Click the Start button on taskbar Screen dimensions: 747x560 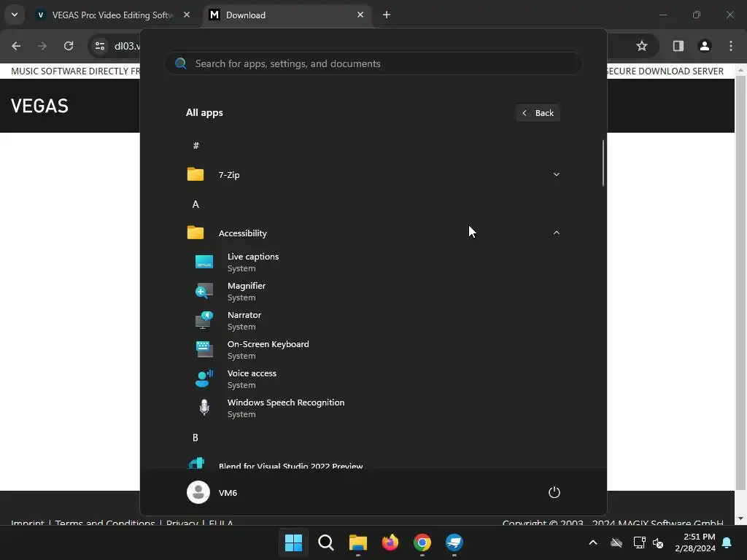[293, 542]
